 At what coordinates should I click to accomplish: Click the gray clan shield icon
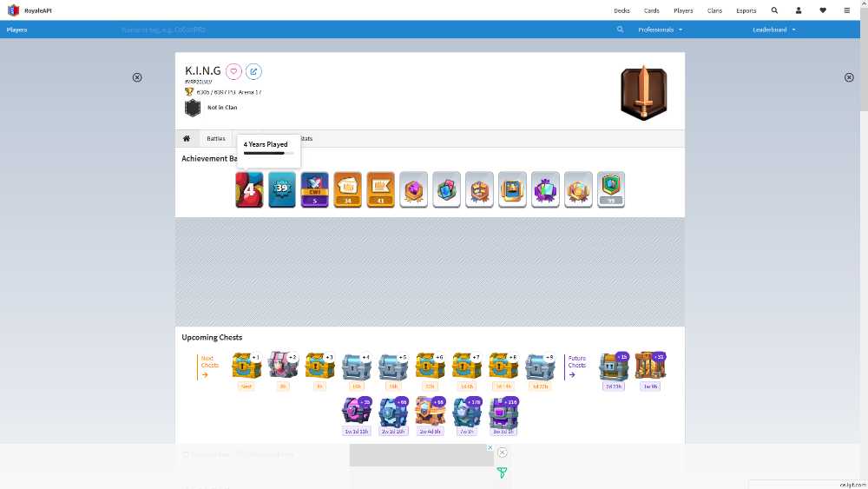click(193, 108)
